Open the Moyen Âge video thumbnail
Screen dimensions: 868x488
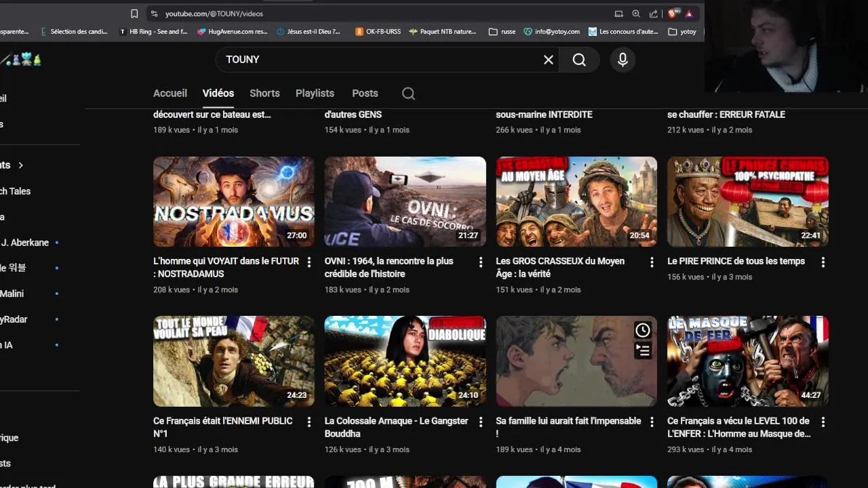tap(576, 202)
